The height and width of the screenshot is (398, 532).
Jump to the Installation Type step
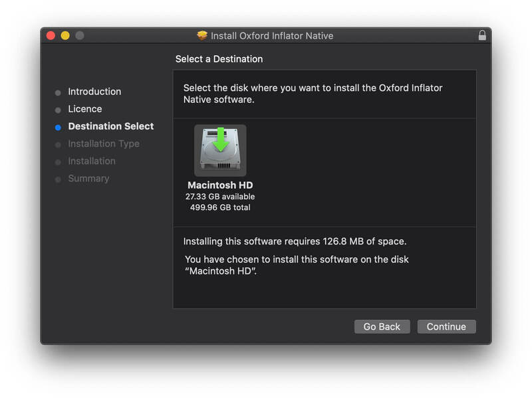tap(104, 144)
